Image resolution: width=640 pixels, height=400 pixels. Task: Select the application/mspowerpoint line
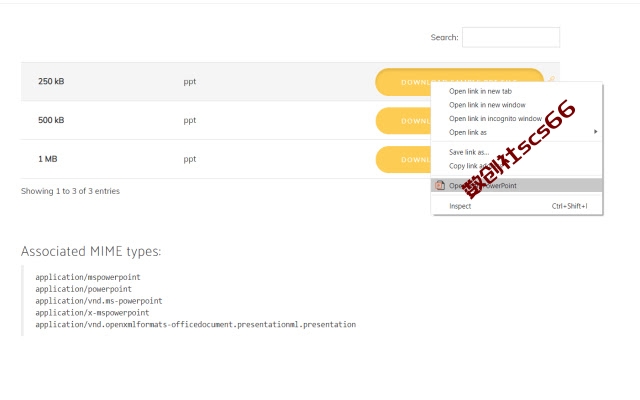[88, 277]
